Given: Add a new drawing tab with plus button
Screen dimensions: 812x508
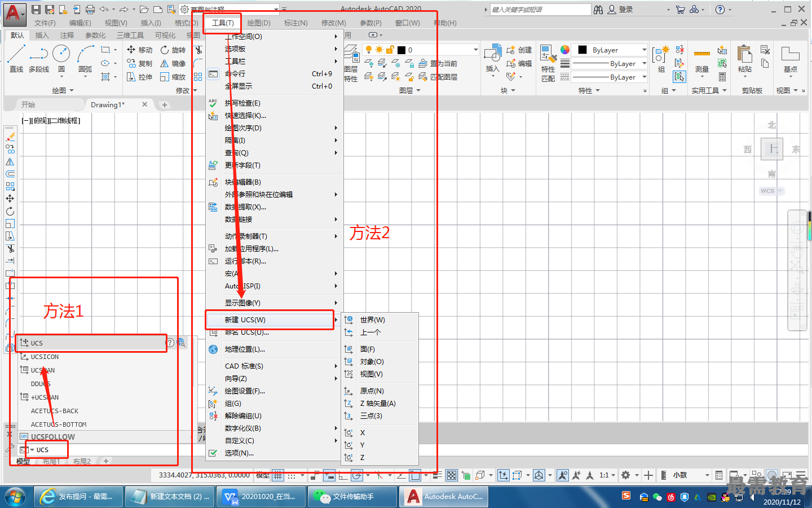Looking at the screenshot, I should tap(165, 104).
